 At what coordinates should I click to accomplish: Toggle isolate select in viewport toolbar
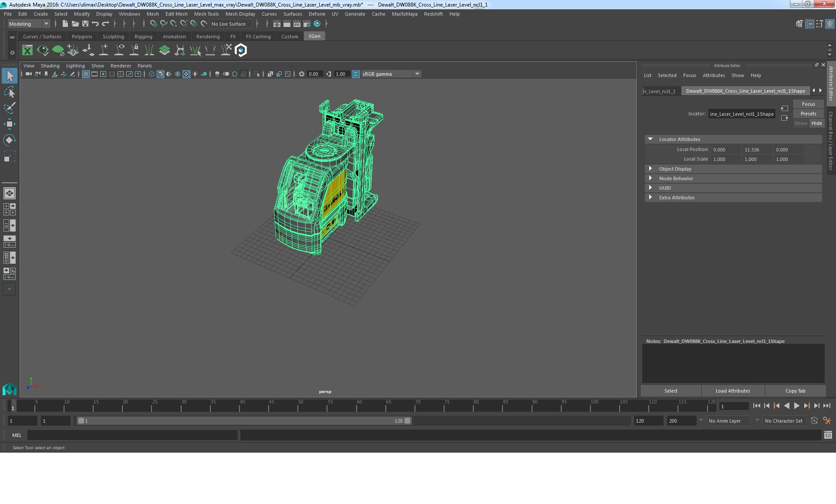pos(257,74)
